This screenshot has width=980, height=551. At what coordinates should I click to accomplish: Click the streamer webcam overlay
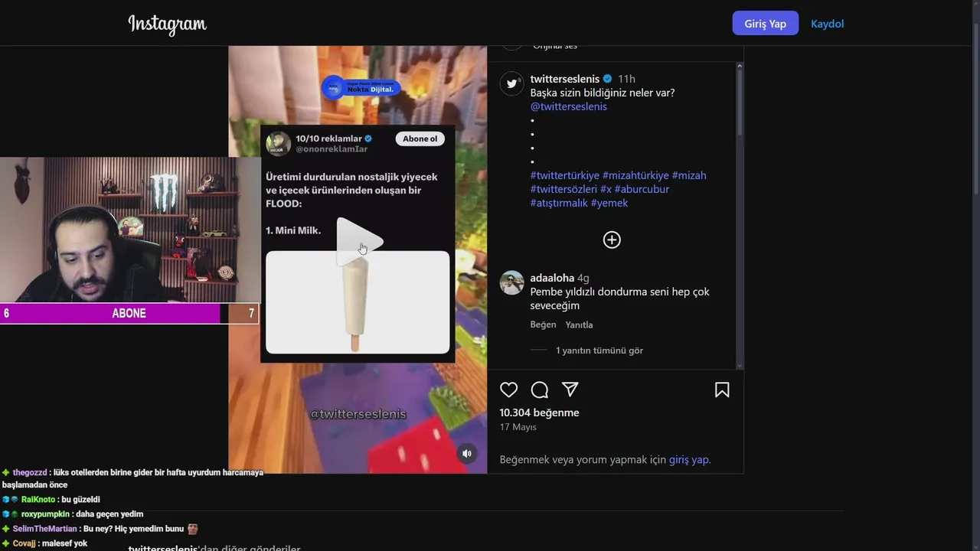point(130,230)
